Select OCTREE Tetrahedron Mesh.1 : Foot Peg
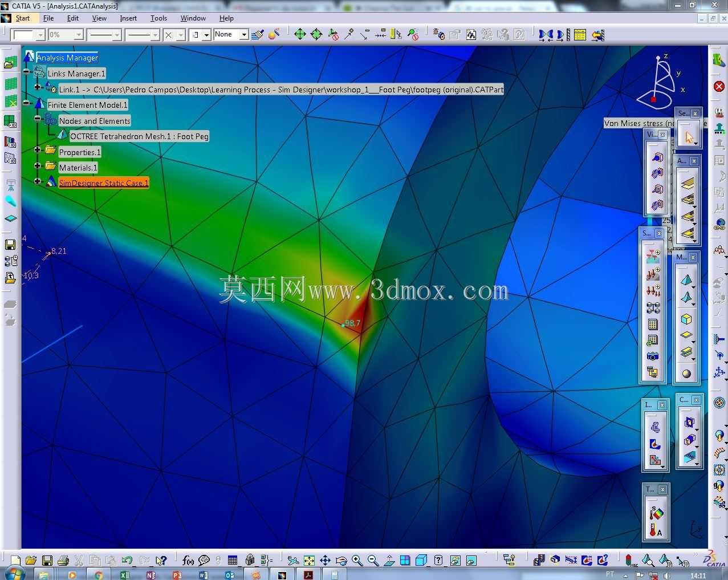Viewport: 728px width, 580px height. point(139,136)
